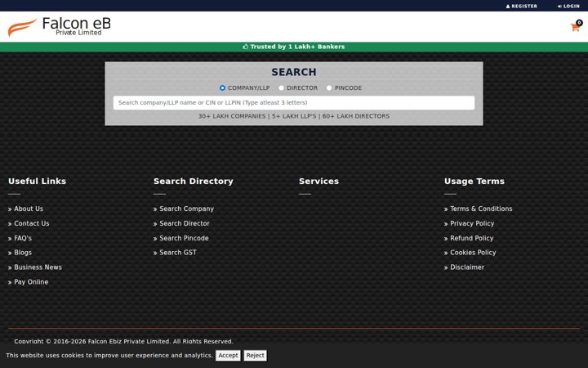588x368 pixels.
Task: Select the Director radio option
Action: [x=281, y=88]
